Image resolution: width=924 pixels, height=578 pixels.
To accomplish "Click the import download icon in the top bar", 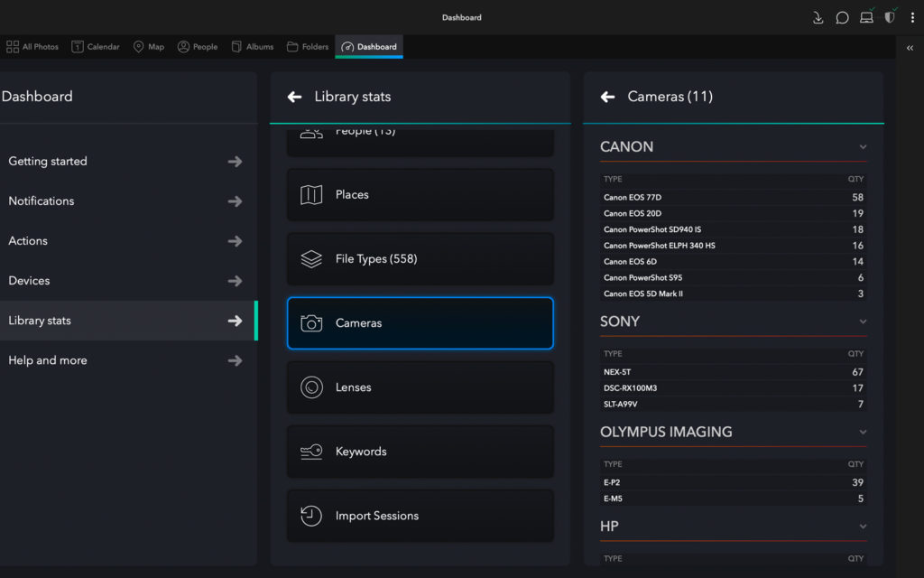I will click(818, 18).
